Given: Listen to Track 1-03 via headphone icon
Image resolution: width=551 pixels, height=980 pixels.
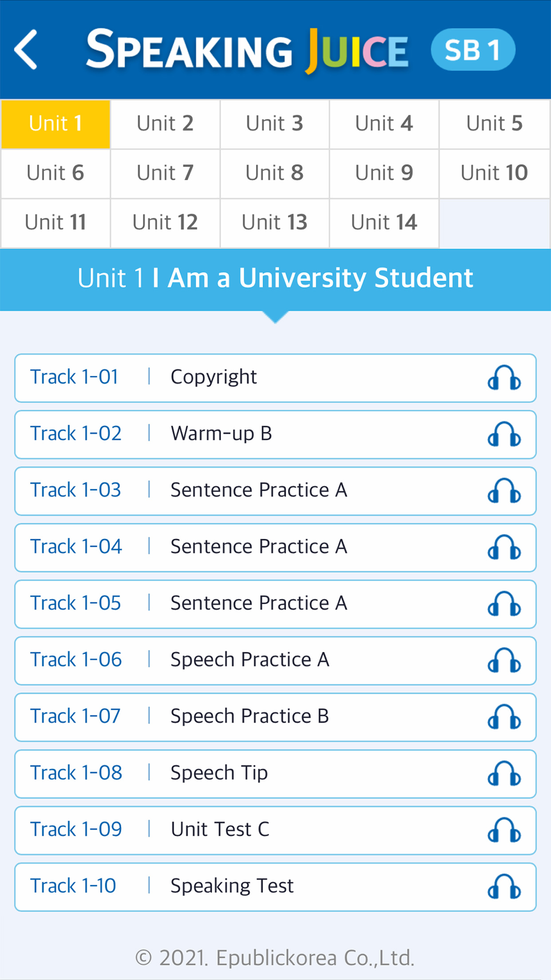Looking at the screenshot, I should tap(504, 491).
